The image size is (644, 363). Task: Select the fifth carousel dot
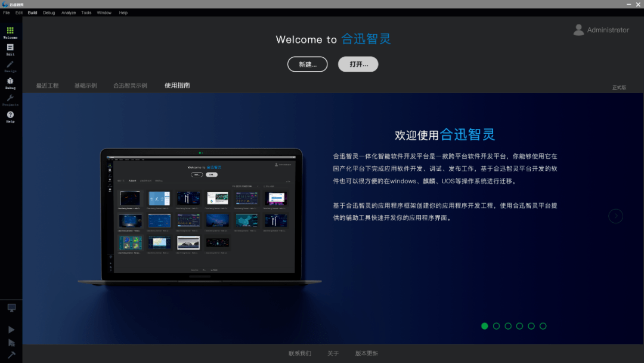coord(531,326)
